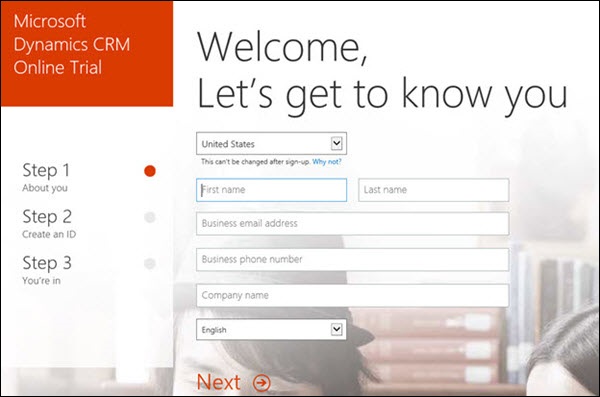The width and height of the screenshot is (600, 397).
Task: Click the orange Step 1 indicator dot
Action: click(150, 171)
